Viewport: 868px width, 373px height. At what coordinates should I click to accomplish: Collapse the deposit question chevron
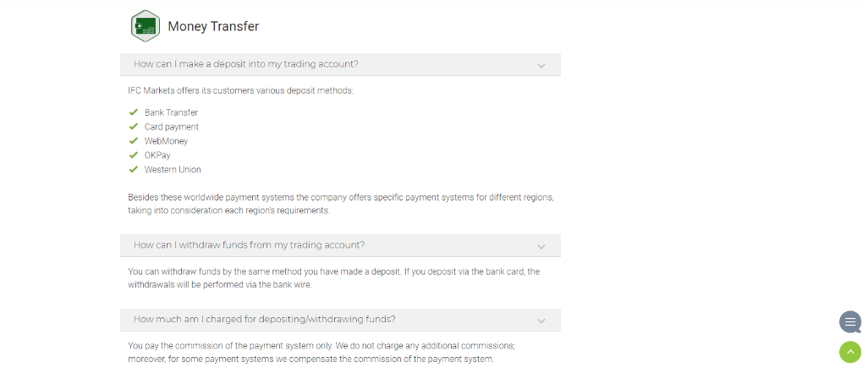(541, 65)
